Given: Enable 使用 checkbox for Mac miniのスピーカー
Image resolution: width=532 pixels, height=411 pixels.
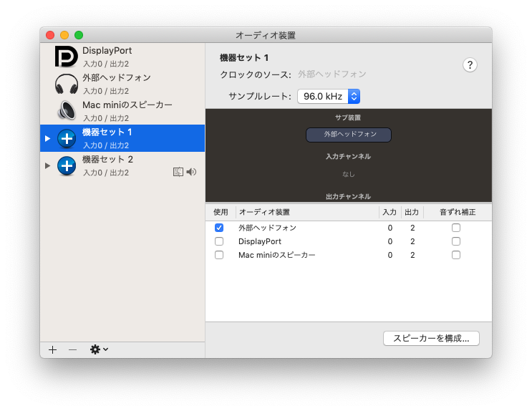Looking at the screenshot, I should [219, 255].
